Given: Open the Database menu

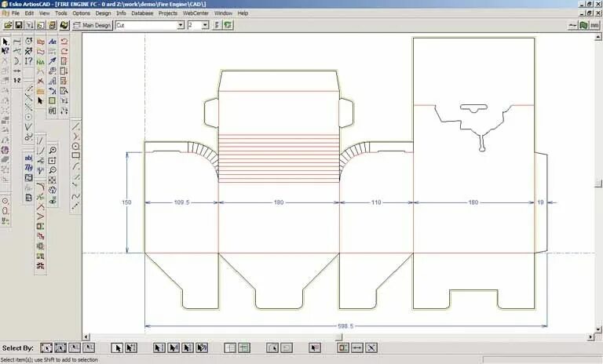Looking at the screenshot, I should (142, 13).
